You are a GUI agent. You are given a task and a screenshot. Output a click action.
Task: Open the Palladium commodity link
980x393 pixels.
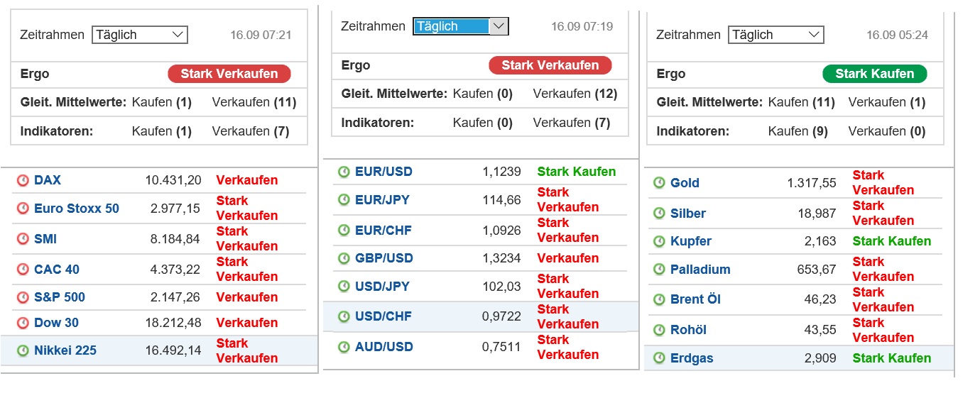(x=700, y=270)
